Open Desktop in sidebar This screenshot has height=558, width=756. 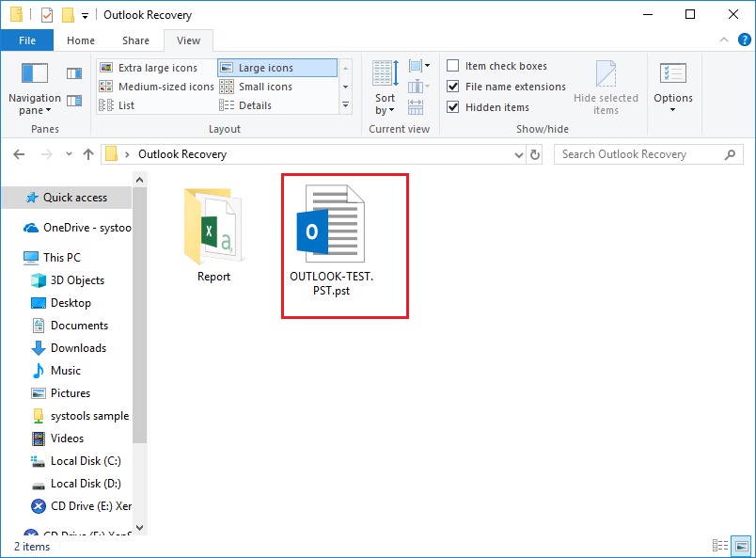[x=61, y=303]
